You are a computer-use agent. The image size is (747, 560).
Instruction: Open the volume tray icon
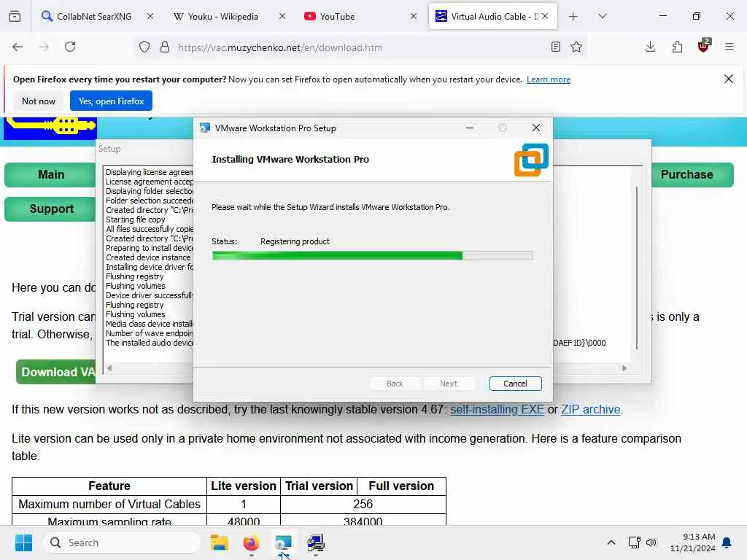click(651, 542)
